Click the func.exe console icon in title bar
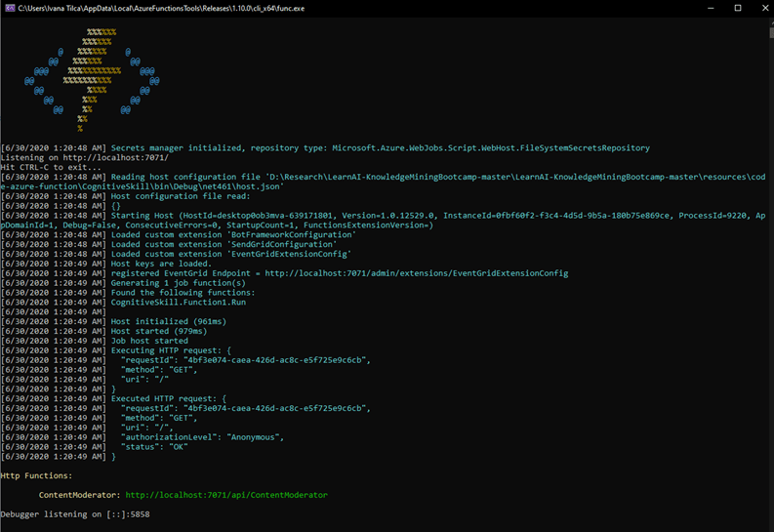Screen dimensions: 774x532 [9, 8]
